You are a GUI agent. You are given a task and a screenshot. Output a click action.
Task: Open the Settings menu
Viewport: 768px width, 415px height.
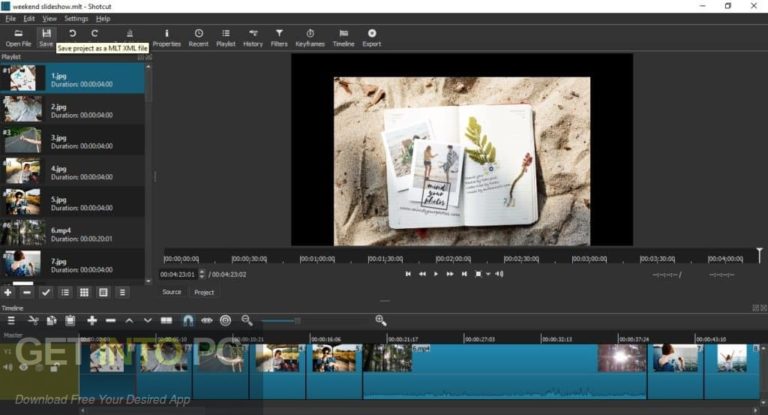(x=76, y=19)
